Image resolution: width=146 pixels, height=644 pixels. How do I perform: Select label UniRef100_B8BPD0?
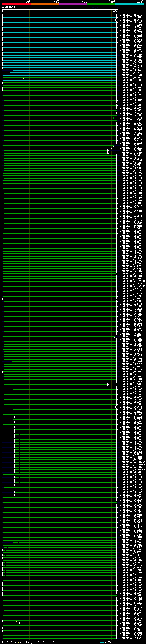(x=131, y=60)
